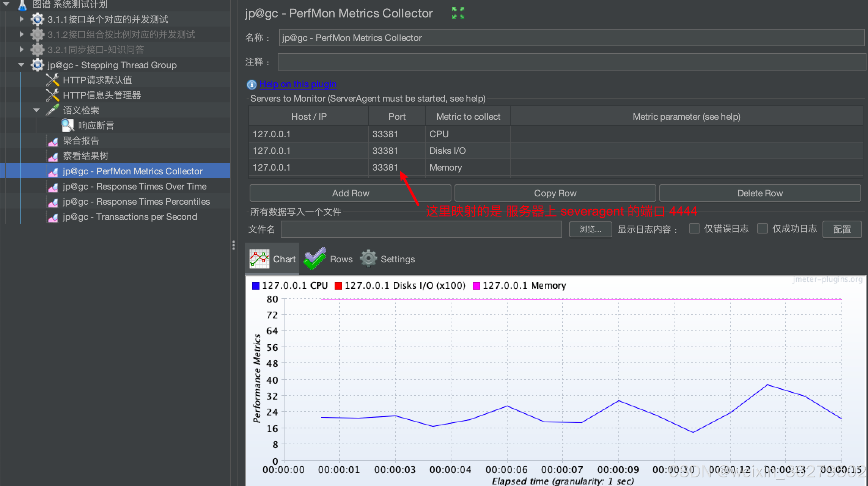Open the 聚合报告 listener icon
The height and width of the screenshot is (486, 868).
[x=53, y=140]
